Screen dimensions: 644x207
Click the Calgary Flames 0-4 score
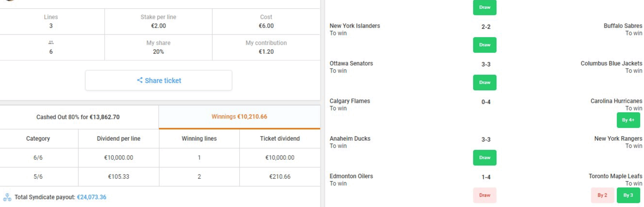(486, 102)
